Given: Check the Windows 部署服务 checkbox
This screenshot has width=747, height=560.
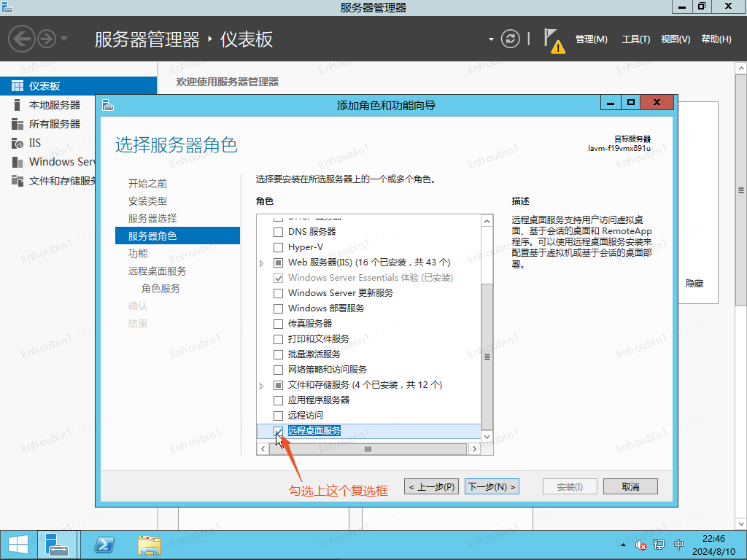Looking at the screenshot, I should [278, 308].
